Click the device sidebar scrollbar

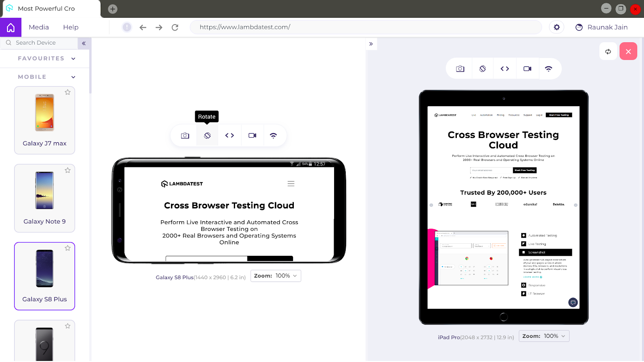(x=90, y=66)
